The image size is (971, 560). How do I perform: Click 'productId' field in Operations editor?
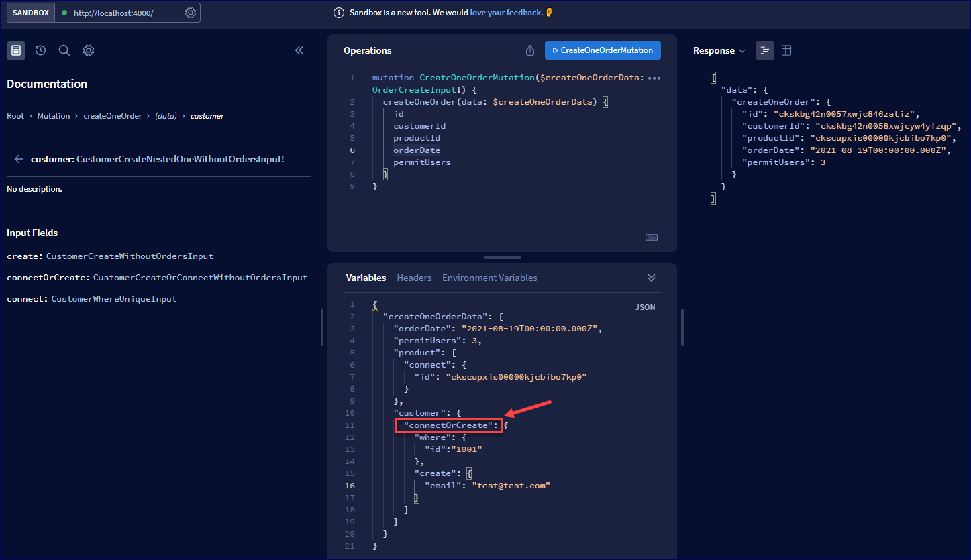pyautogui.click(x=417, y=138)
